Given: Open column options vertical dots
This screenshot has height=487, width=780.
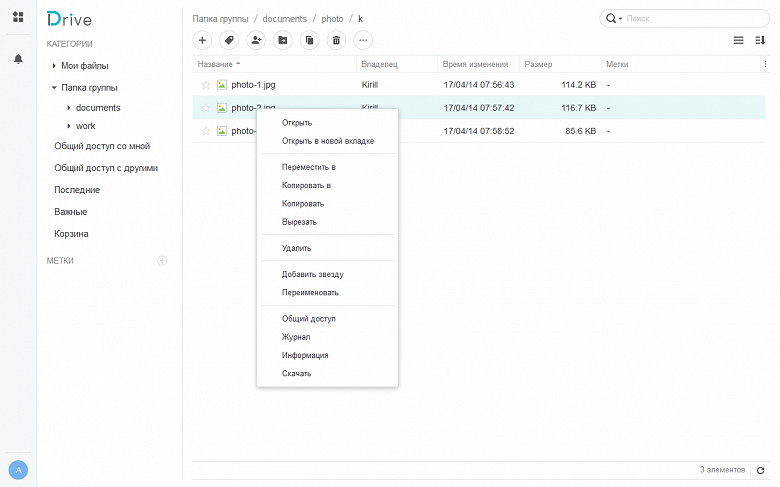Looking at the screenshot, I should [x=765, y=64].
